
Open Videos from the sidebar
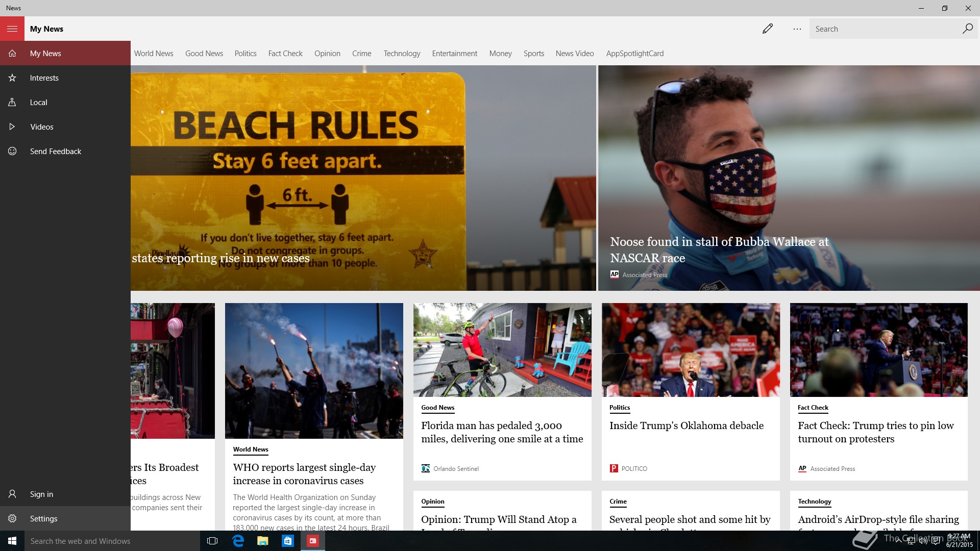(x=65, y=127)
